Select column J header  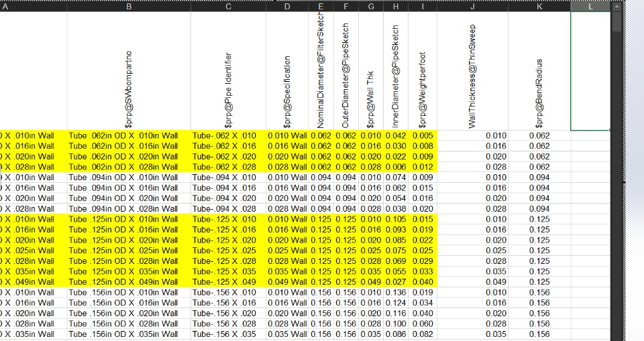[473, 6]
